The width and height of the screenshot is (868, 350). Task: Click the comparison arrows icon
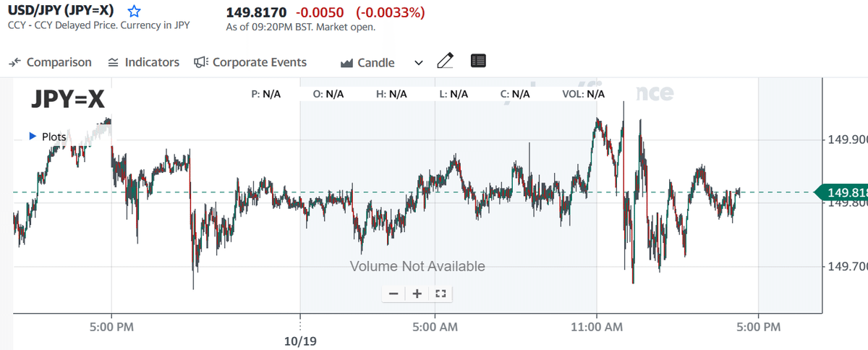15,63
